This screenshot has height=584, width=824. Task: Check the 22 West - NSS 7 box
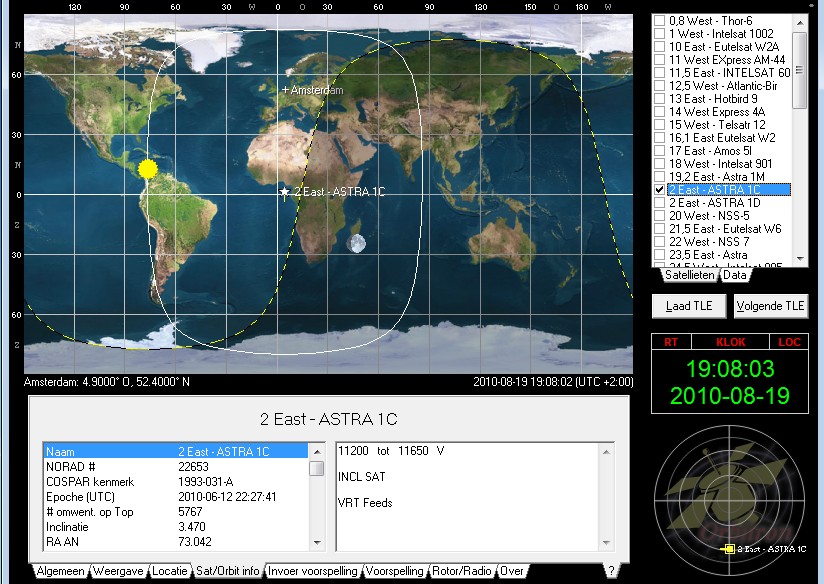click(x=659, y=242)
